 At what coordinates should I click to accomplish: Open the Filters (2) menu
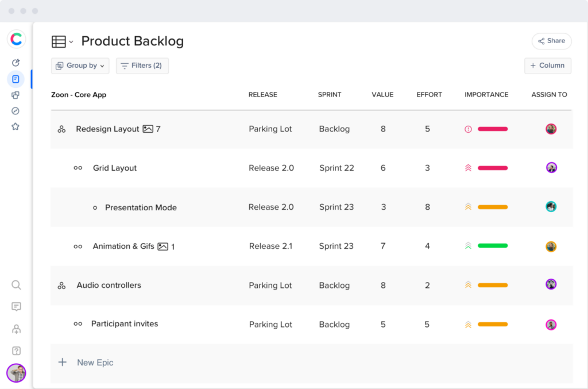click(x=142, y=66)
